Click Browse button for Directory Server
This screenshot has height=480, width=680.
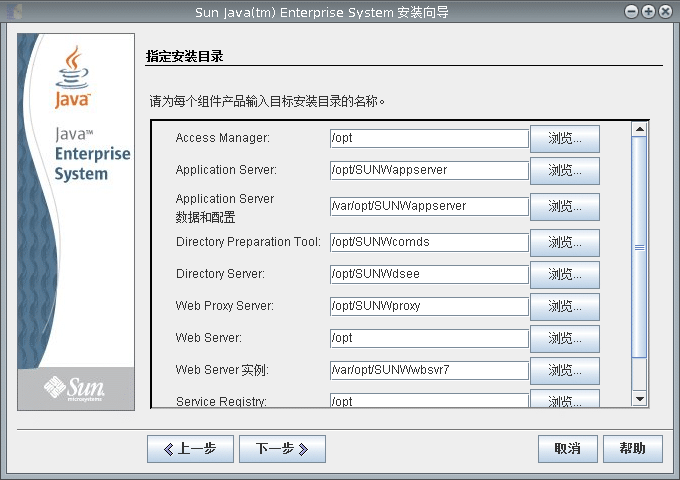tap(565, 275)
